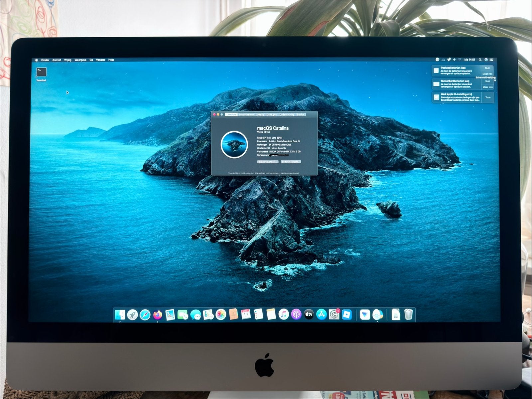Switch to the Beeldschermen tab
The height and width of the screenshot is (399, 532).
pyautogui.click(x=246, y=114)
